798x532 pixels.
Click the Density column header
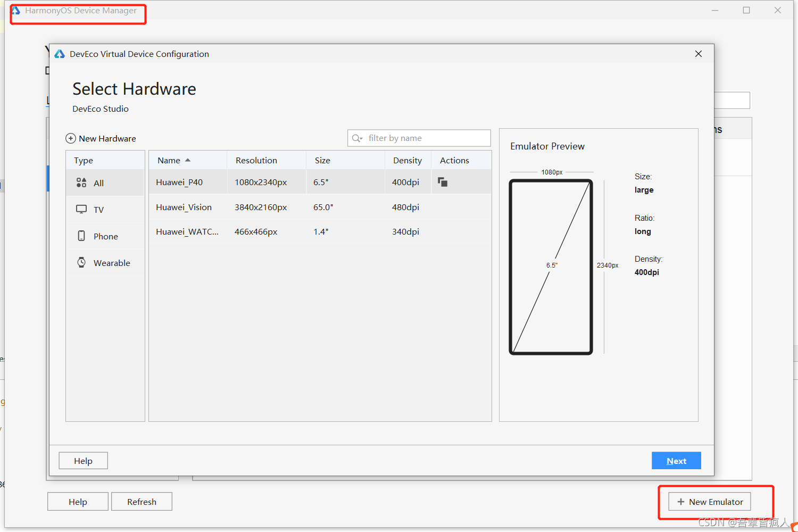coord(408,160)
